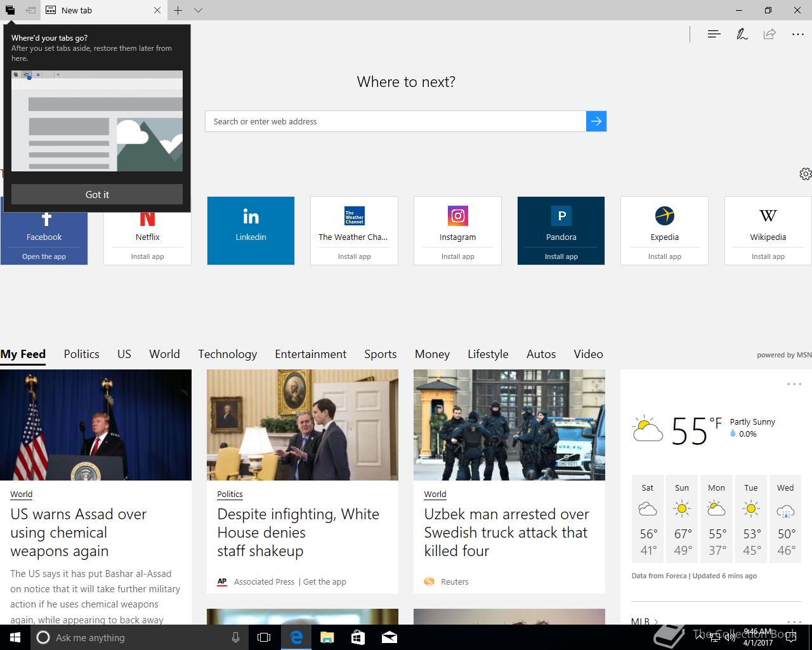812x650 pixels.
Task: Show tab previews chevron
Action: [x=198, y=10]
